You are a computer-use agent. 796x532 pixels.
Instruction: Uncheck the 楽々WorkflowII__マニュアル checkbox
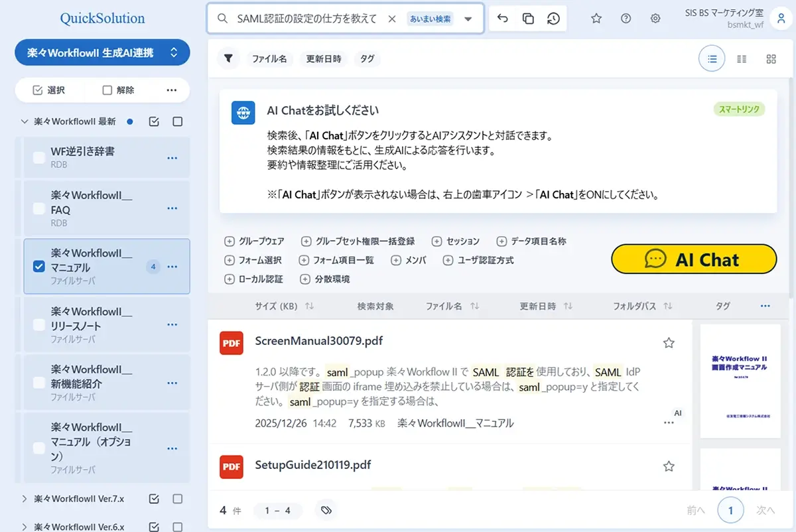click(39, 267)
